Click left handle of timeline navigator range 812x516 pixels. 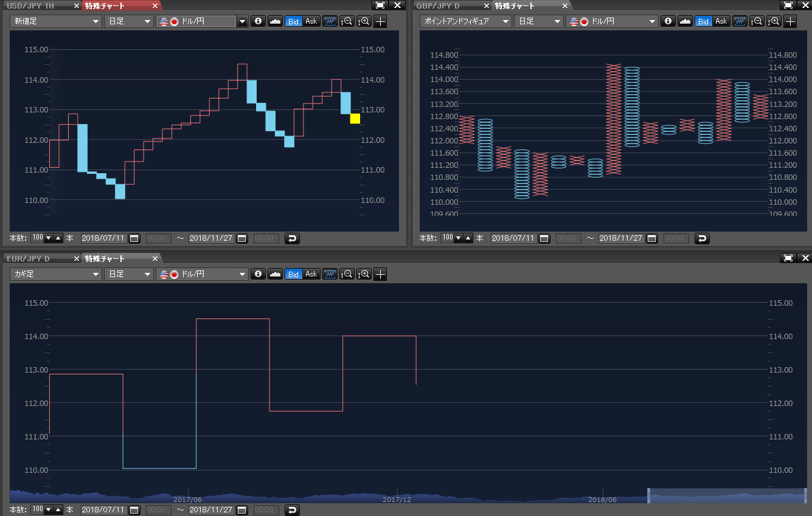click(648, 495)
